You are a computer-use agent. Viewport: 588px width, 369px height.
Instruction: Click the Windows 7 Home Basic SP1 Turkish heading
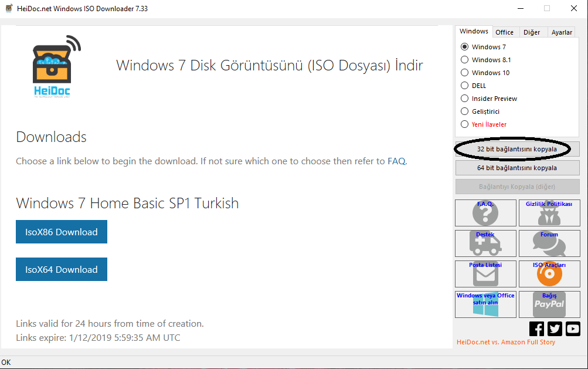point(127,203)
